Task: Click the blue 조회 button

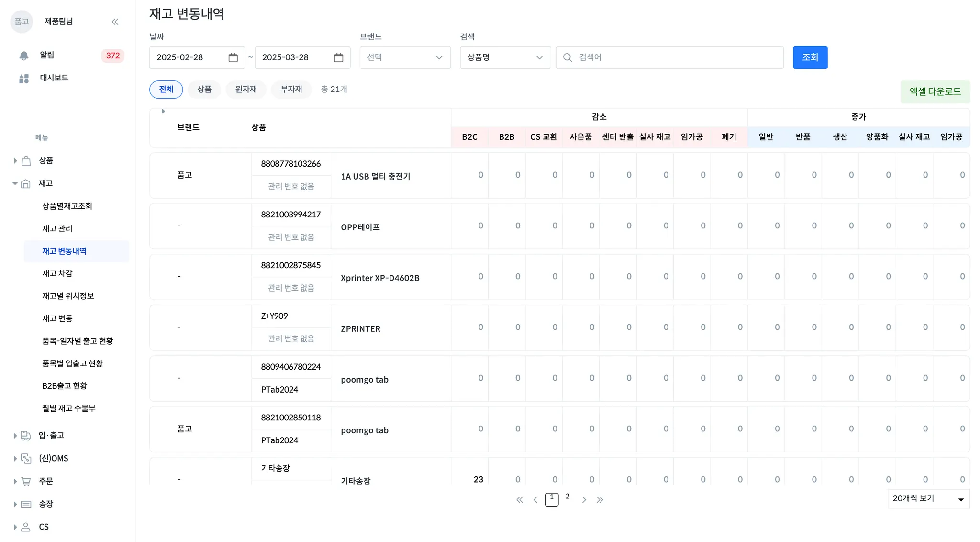Action: (x=810, y=57)
